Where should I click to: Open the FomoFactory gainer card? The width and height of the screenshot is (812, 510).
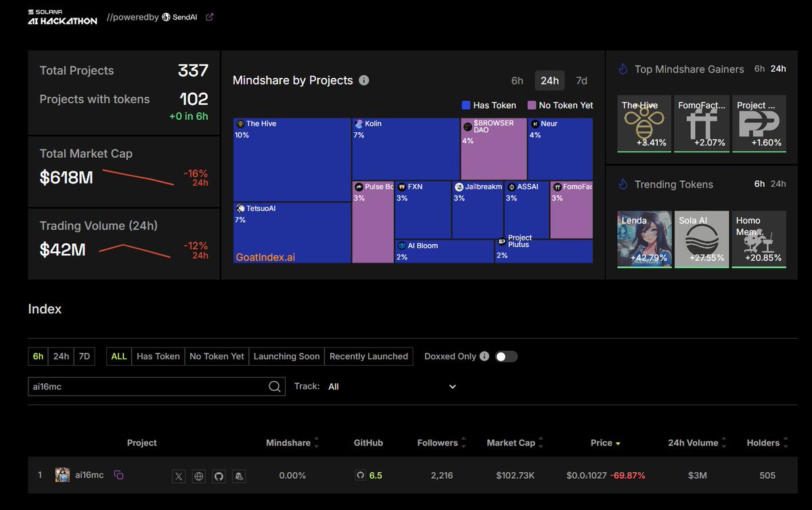pos(702,124)
